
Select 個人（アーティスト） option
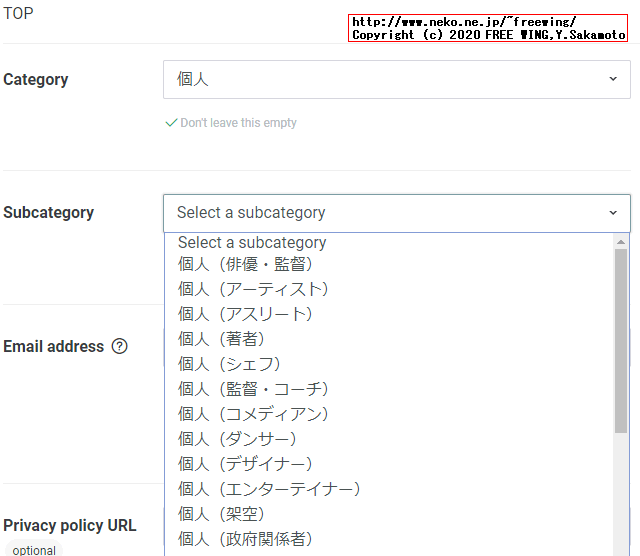point(389,289)
